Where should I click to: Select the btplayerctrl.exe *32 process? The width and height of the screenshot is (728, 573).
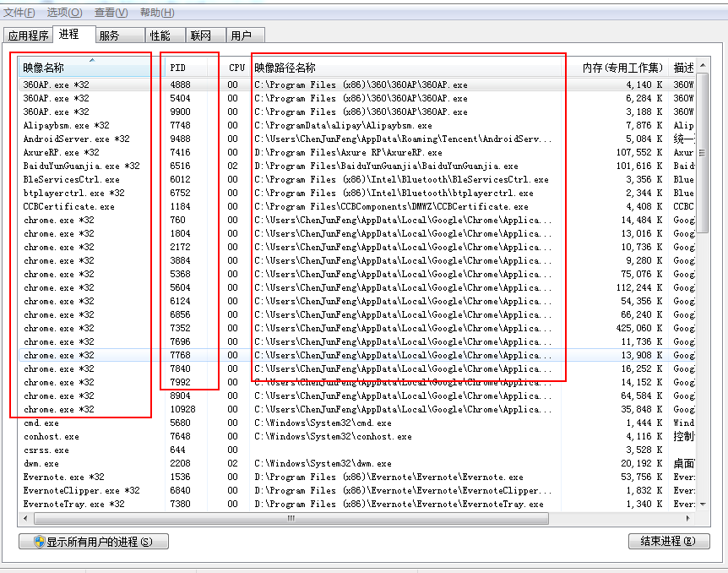[356, 193]
